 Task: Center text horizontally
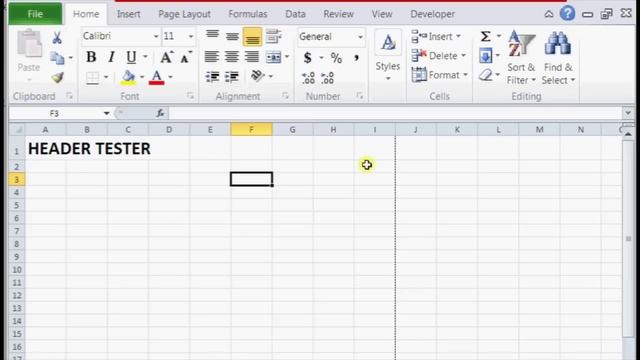tap(231, 56)
